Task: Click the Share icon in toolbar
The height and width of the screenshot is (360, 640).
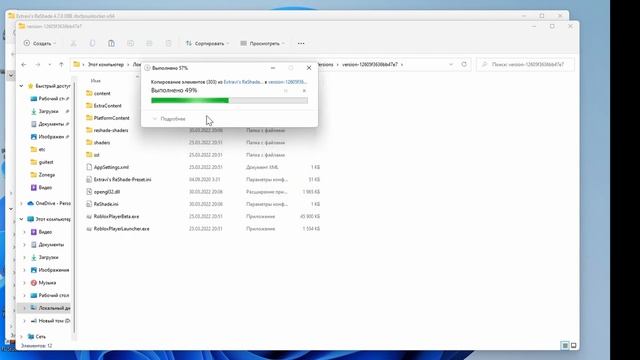Action: [x=149, y=43]
